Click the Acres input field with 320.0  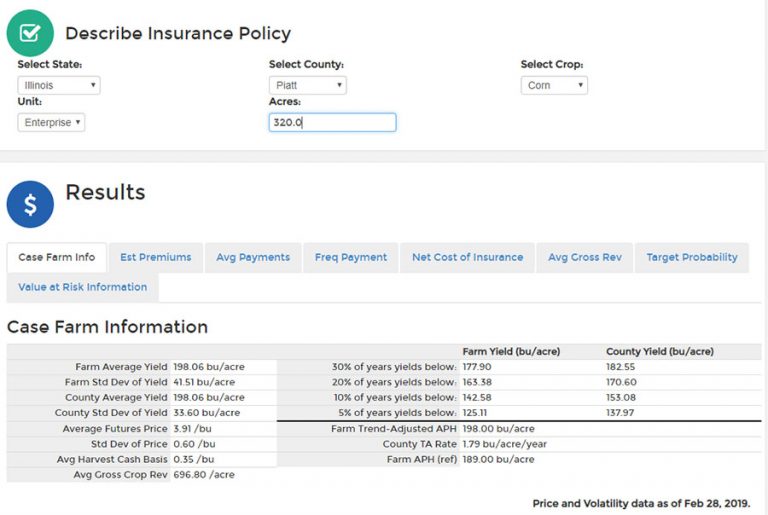(333, 123)
